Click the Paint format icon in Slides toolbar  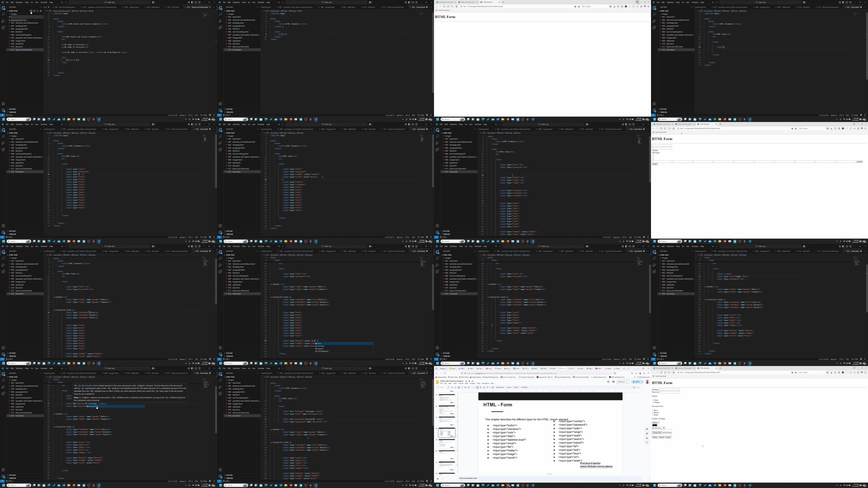[x=462, y=387]
